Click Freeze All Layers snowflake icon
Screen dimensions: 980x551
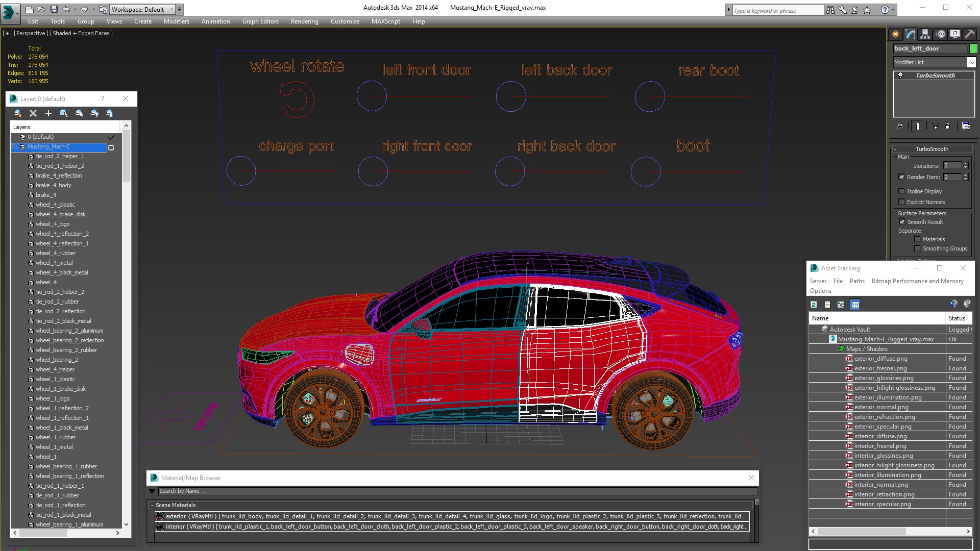coord(110,113)
